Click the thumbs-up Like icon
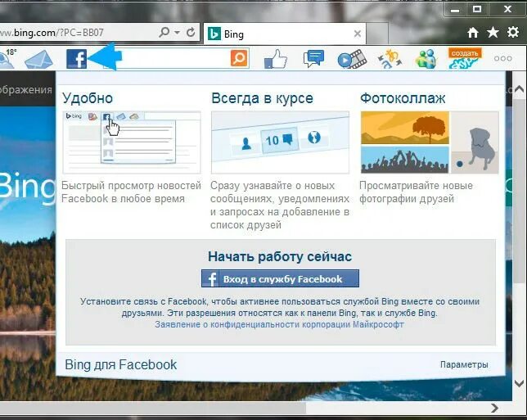Screen dimensions: 527x420 [276, 59]
